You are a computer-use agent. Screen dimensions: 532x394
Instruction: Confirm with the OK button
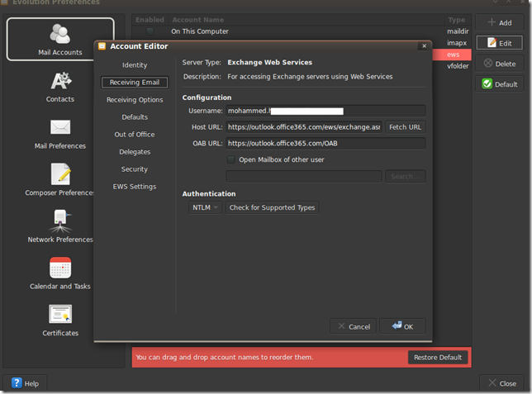point(402,326)
